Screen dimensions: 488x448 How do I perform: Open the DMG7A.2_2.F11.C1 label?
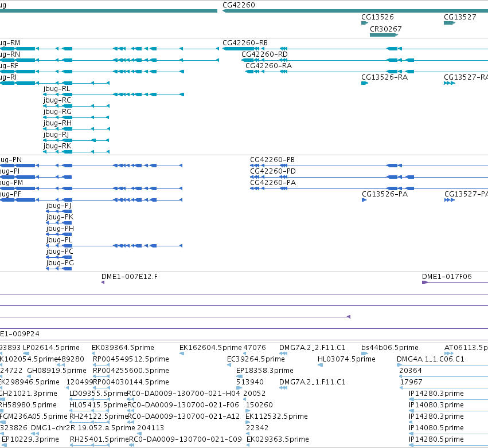tap(313, 348)
